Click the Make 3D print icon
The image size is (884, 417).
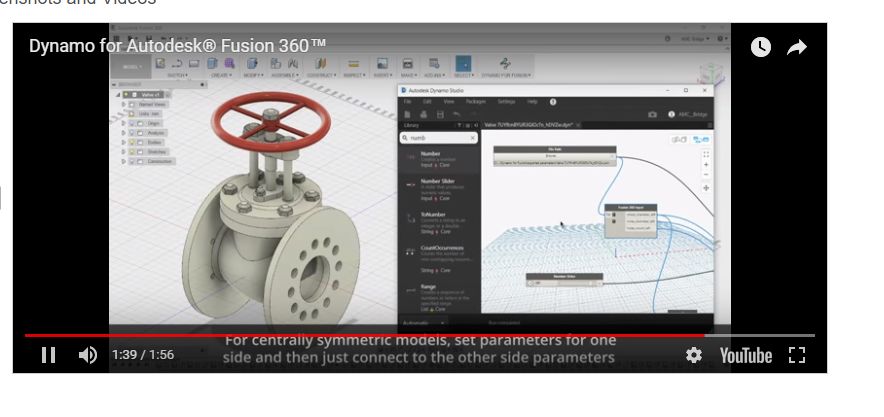[x=408, y=63]
